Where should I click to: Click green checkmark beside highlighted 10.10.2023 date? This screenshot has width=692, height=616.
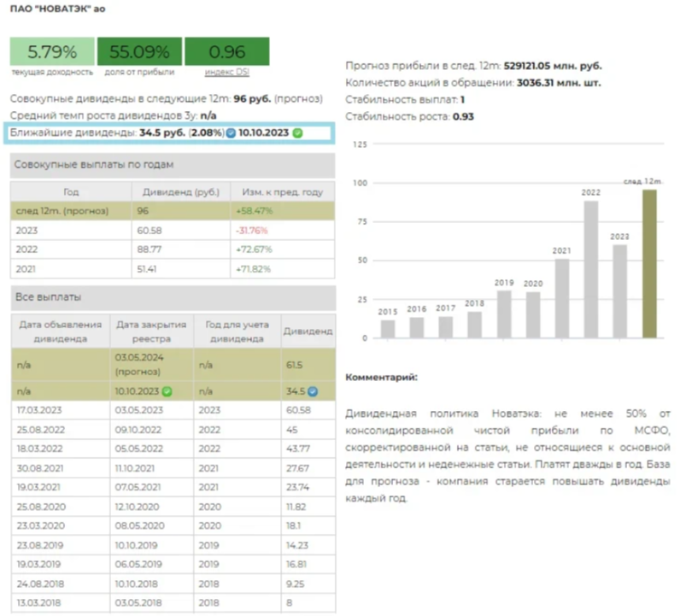point(297,133)
